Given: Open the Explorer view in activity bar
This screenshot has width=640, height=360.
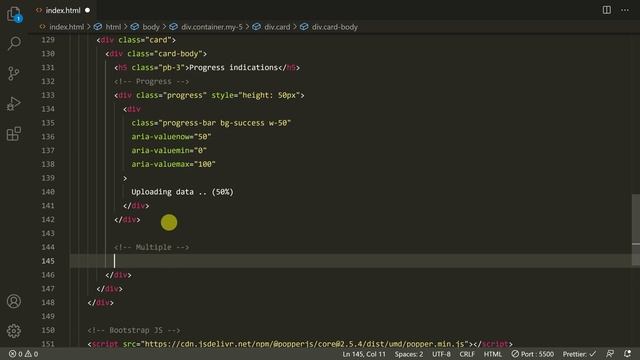Looking at the screenshot, I should [x=14, y=14].
